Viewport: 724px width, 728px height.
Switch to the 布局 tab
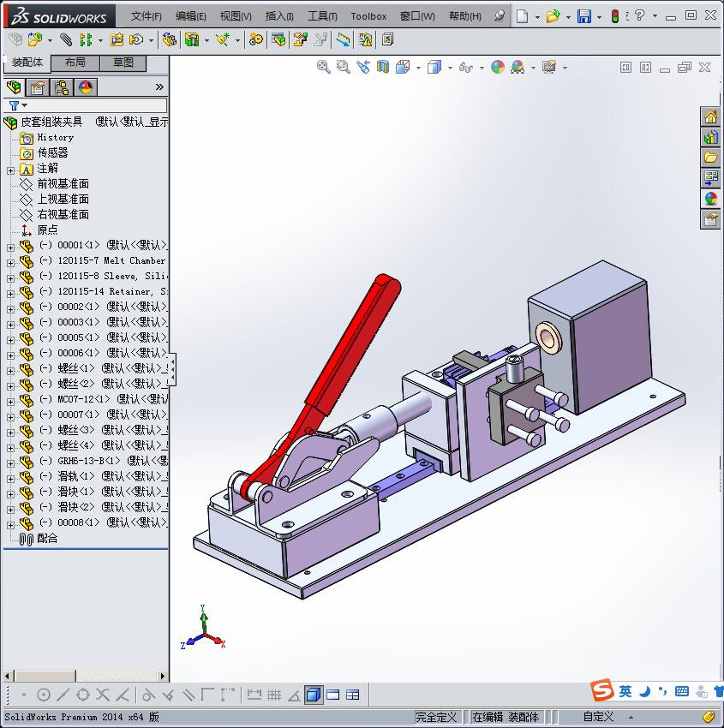click(x=75, y=63)
